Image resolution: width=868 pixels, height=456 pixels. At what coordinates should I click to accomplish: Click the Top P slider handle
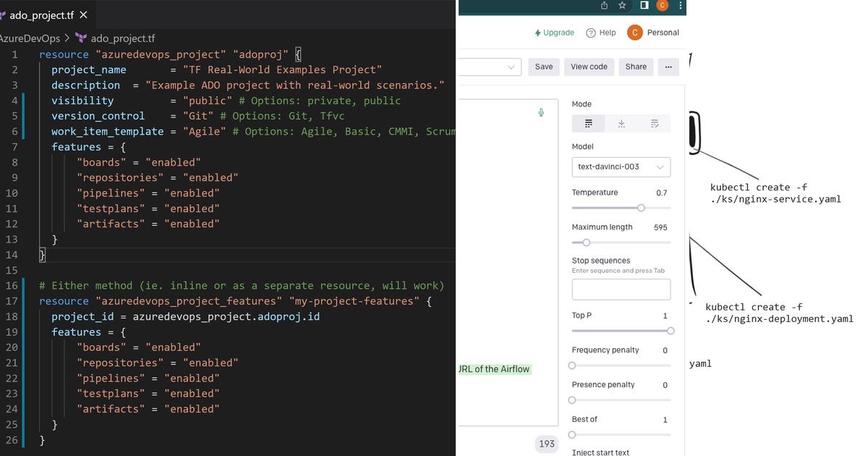(671, 331)
